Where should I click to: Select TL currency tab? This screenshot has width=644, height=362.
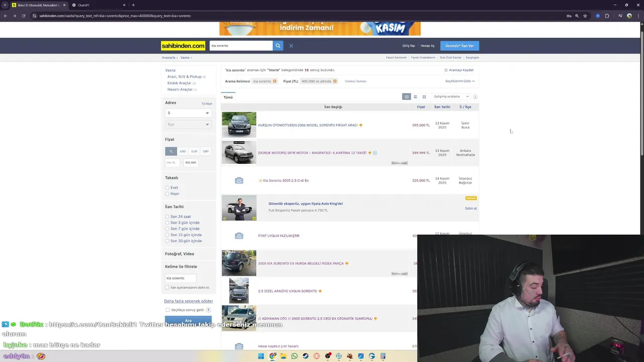pos(171,151)
